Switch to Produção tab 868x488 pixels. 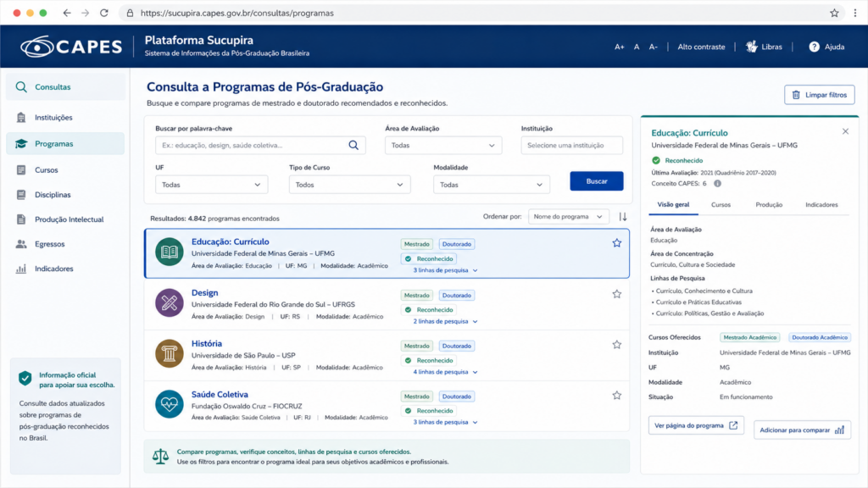click(769, 205)
